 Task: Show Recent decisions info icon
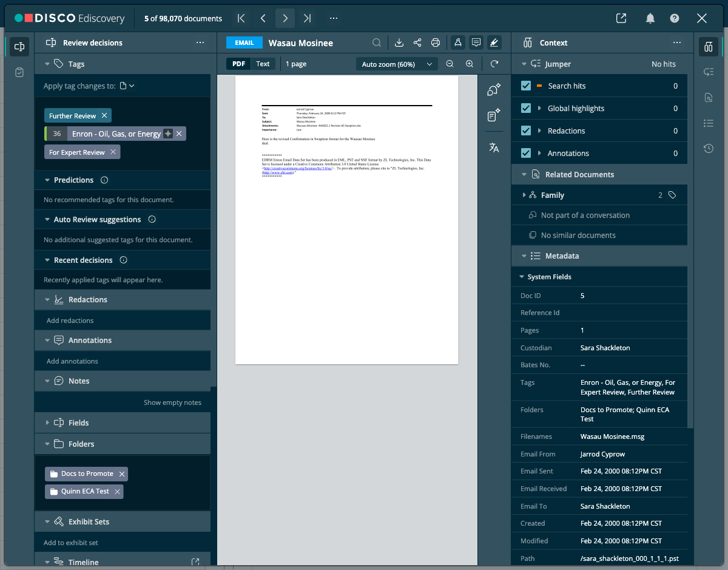(x=124, y=260)
